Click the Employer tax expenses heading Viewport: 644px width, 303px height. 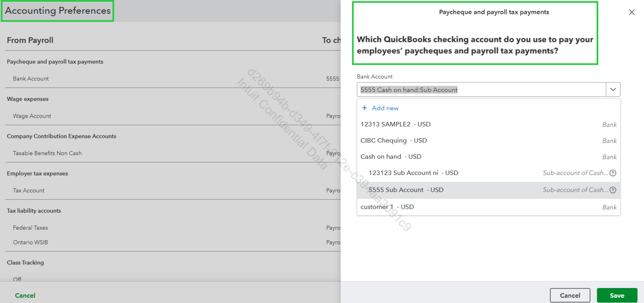point(37,173)
